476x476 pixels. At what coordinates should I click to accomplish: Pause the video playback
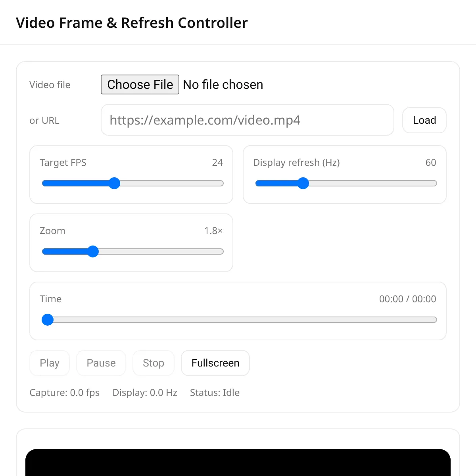click(x=101, y=363)
